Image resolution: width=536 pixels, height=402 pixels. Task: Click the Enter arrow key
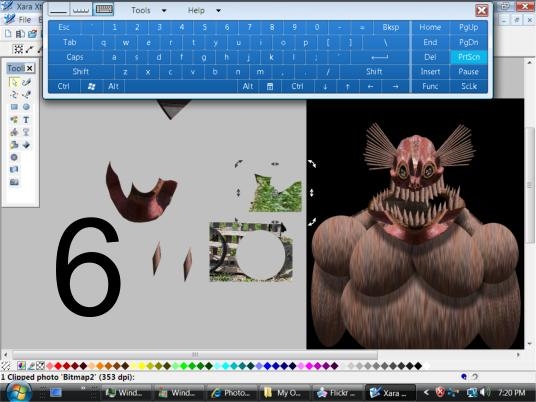(379, 57)
